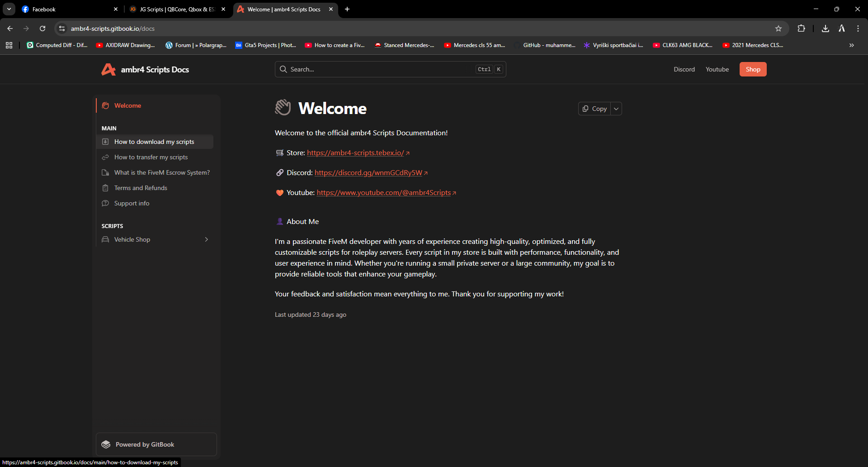Viewport: 868px width, 467px height.
Task: Open Vehicle Shop scripts section
Action: pos(155,239)
